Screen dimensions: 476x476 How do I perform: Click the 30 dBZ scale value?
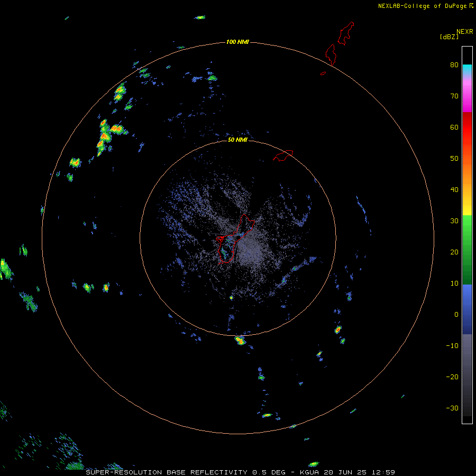454,221
